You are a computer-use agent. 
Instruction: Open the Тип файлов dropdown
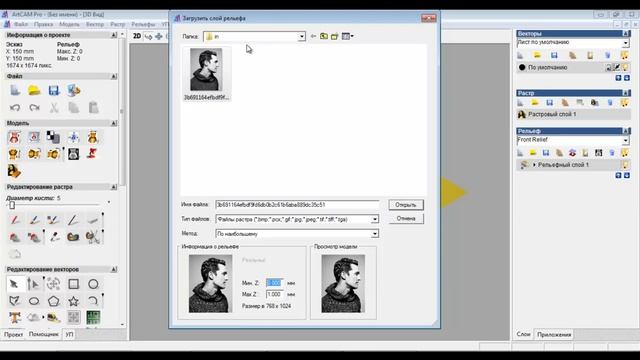click(x=375, y=220)
